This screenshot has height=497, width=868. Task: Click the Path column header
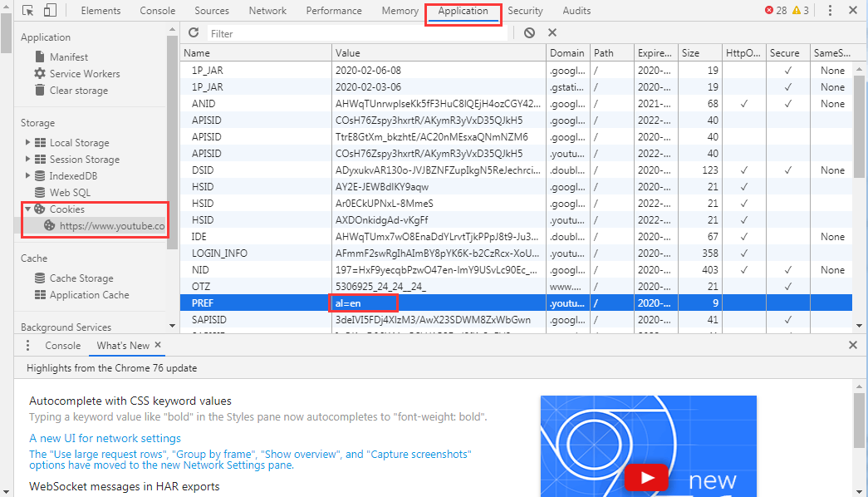(x=611, y=53)
